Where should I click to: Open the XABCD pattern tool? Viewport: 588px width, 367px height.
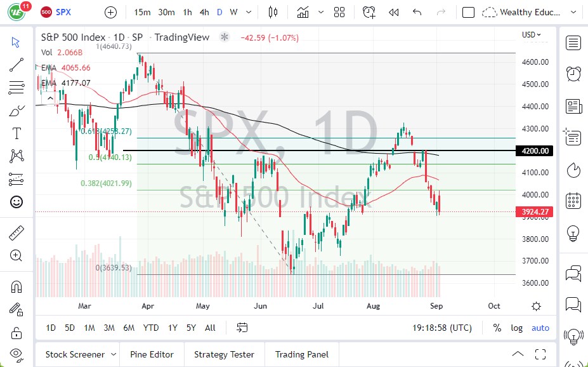tap(16, 156)
